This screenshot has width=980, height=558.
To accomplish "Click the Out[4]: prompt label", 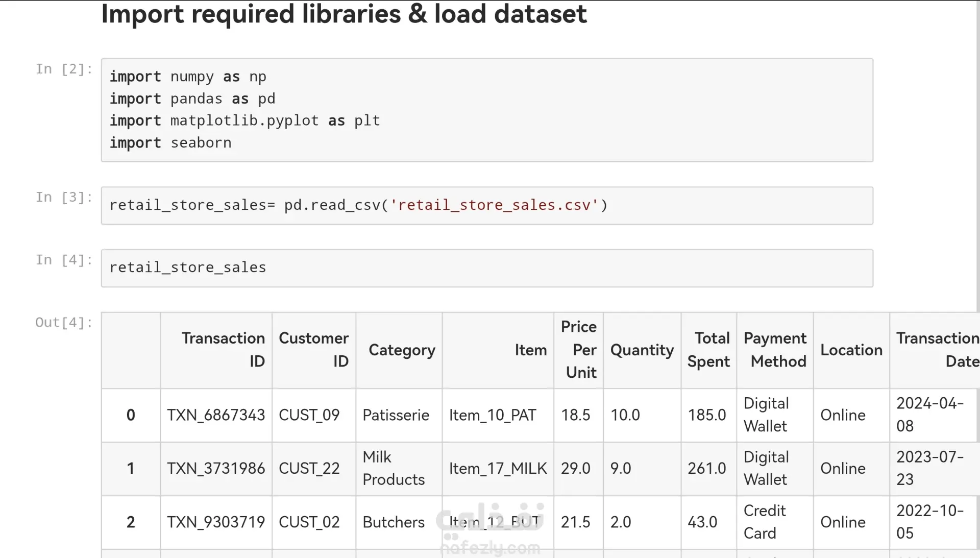I will (x=64, y=323).
